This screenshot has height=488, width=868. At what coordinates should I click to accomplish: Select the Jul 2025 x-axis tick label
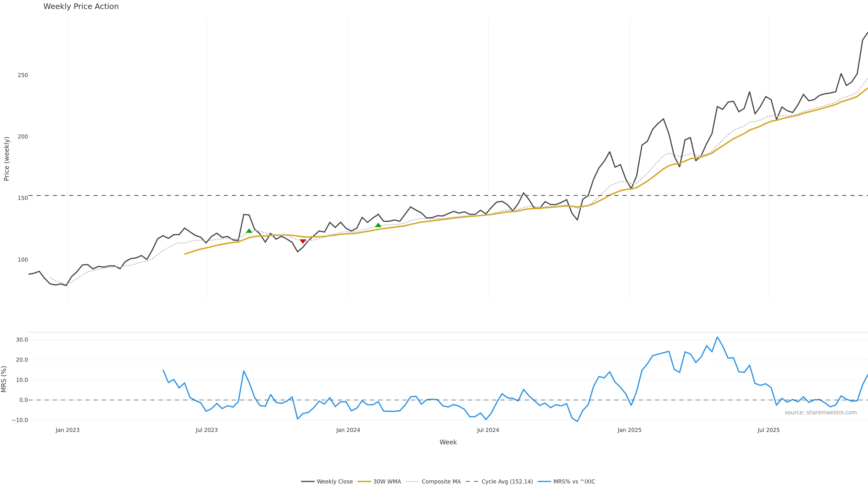[x=768, y=430]
